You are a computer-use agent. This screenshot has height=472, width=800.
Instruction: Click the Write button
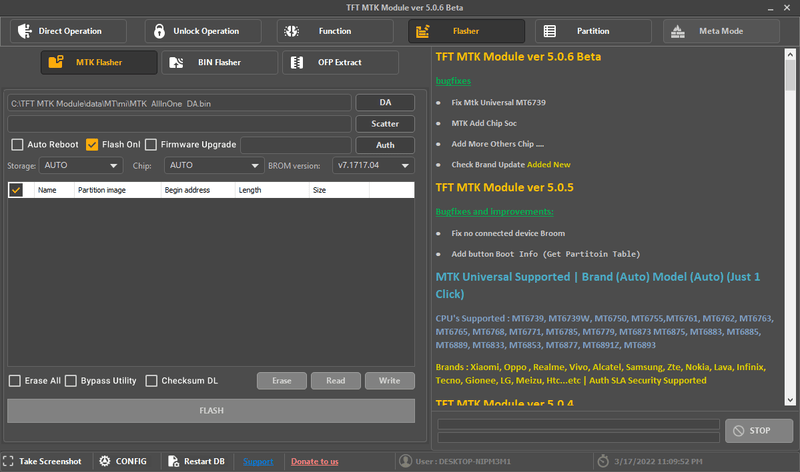390,381
